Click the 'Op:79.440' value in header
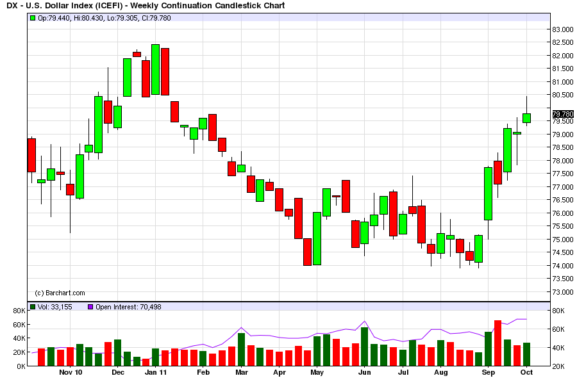 pyautogui.click(x=54, y=18)
